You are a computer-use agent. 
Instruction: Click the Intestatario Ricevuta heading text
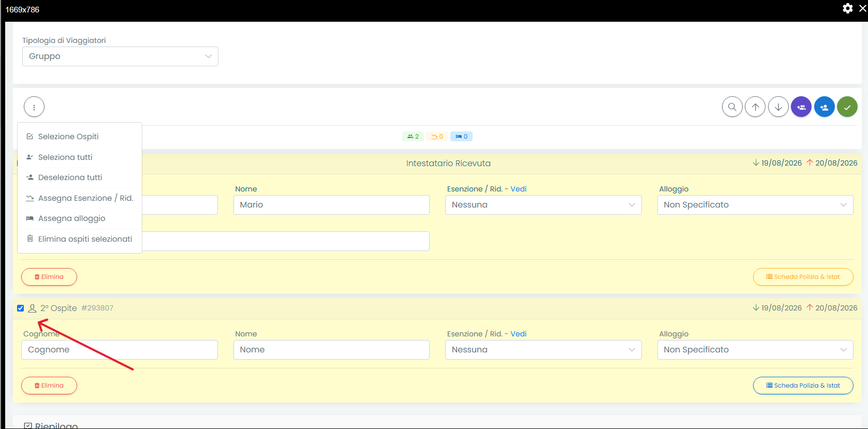tap(448, 164)
